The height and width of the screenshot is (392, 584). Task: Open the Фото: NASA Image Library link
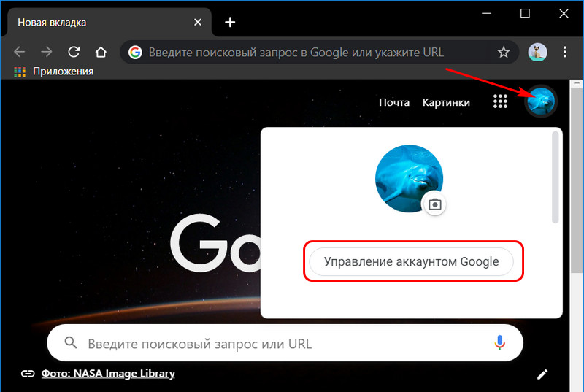coord(108,374)
